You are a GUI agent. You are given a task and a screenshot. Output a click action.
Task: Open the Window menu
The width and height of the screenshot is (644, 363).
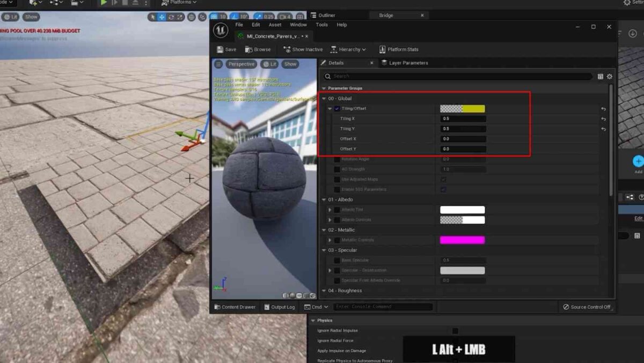[x=298, y=24]
